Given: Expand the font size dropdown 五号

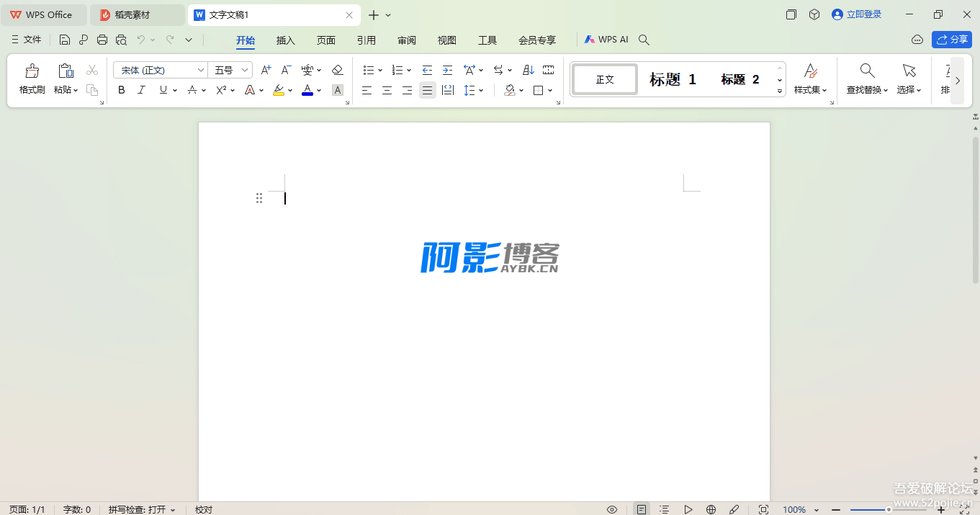Looking at the screenshot, I should 244,70.
